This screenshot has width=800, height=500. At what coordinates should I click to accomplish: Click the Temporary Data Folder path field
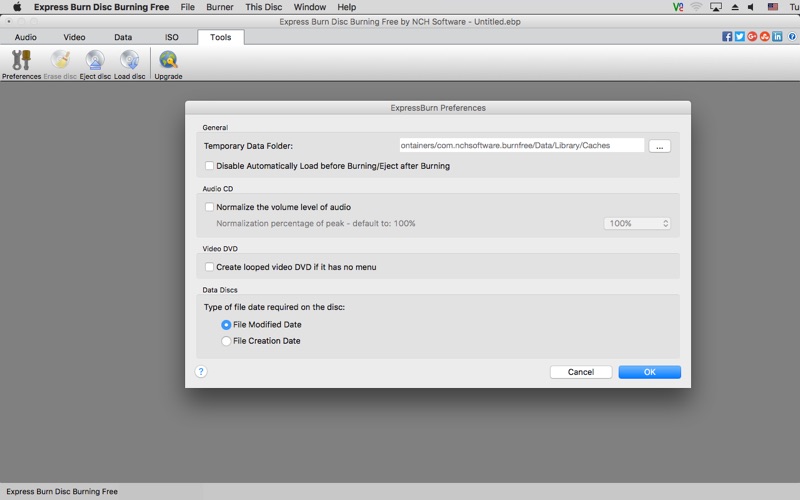point(521,145)
